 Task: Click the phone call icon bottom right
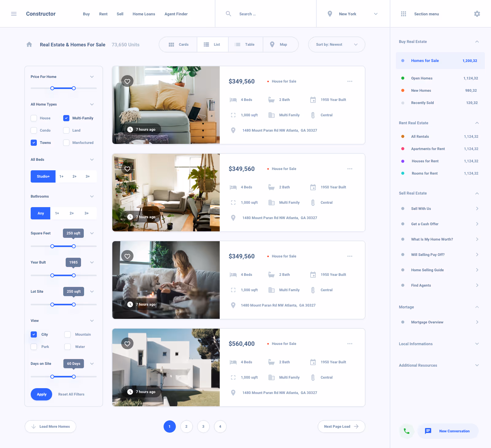(406, 431)
